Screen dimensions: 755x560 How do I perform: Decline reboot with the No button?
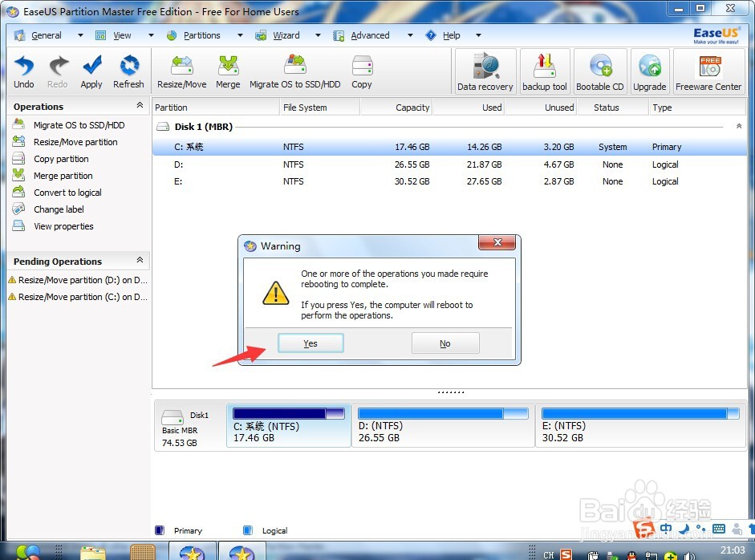coord(445,343)
